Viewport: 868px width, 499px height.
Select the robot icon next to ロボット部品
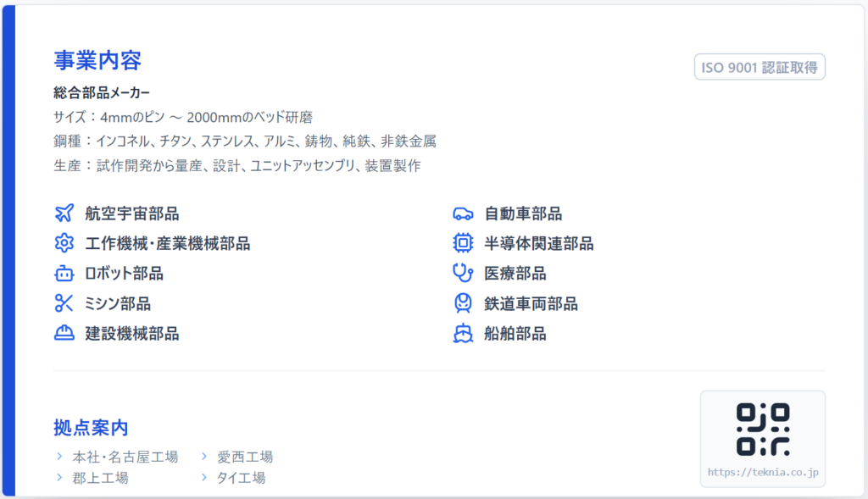64,274
